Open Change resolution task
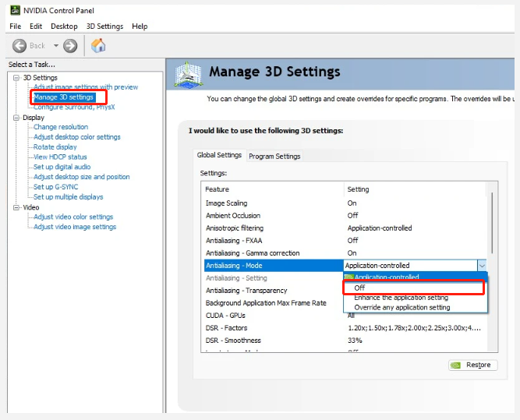This screenshot has height=420, width=520. pyautogui.click(x=61, y=127)
